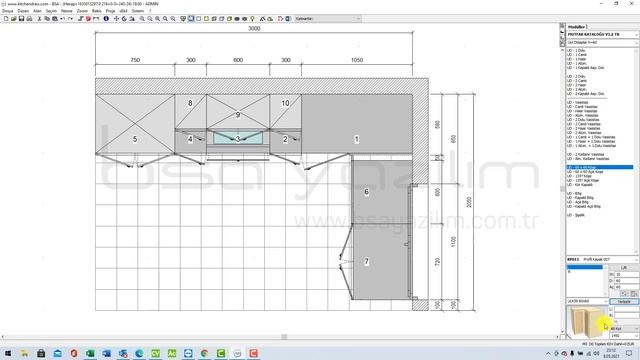Click the W width input field
The height and width of the screenshot is (360, 640).
pyautogui.click(x=627, y=275)
